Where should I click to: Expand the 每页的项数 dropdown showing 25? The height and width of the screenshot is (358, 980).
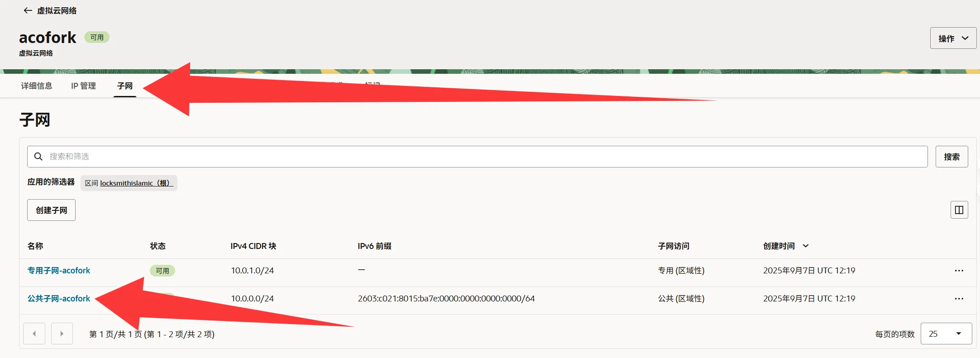[946, 334]
